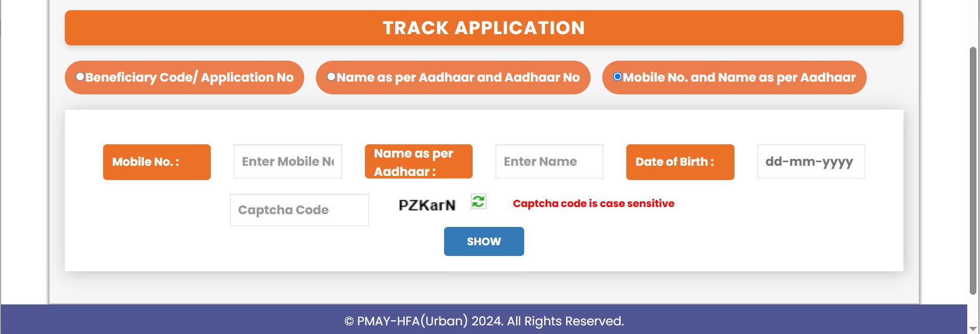Open the dd-mm-yyyy date of birth field
980x334 pixels.
(x=811, y=162)
